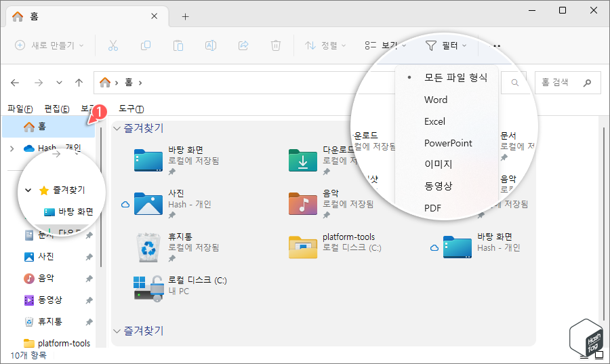The image size is (610, 364).
Task: Close the 홈 tab
Action: 154,16
